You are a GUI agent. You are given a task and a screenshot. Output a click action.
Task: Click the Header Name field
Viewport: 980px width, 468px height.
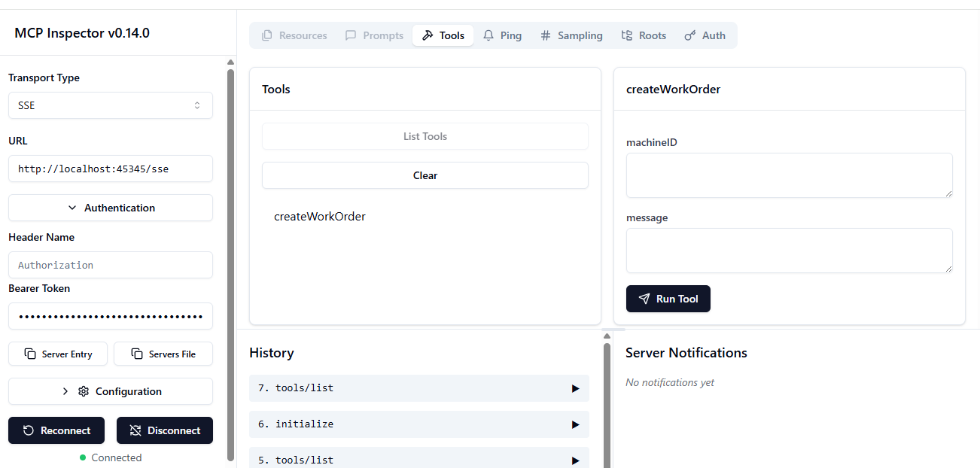(x=111, y=265)
